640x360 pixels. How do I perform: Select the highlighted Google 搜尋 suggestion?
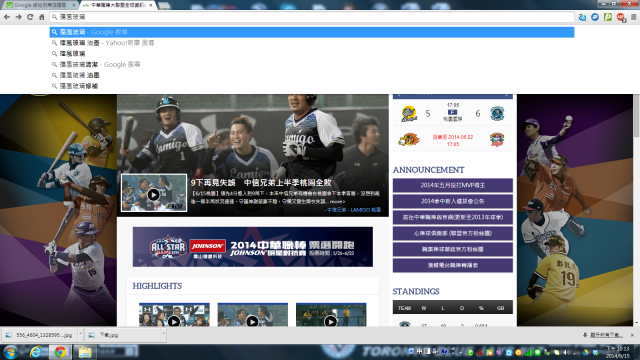[312, 32]
